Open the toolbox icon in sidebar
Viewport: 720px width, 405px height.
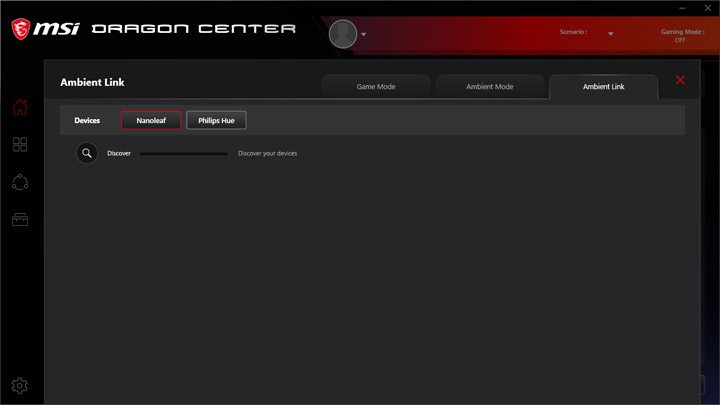click(x=20, y=219)
